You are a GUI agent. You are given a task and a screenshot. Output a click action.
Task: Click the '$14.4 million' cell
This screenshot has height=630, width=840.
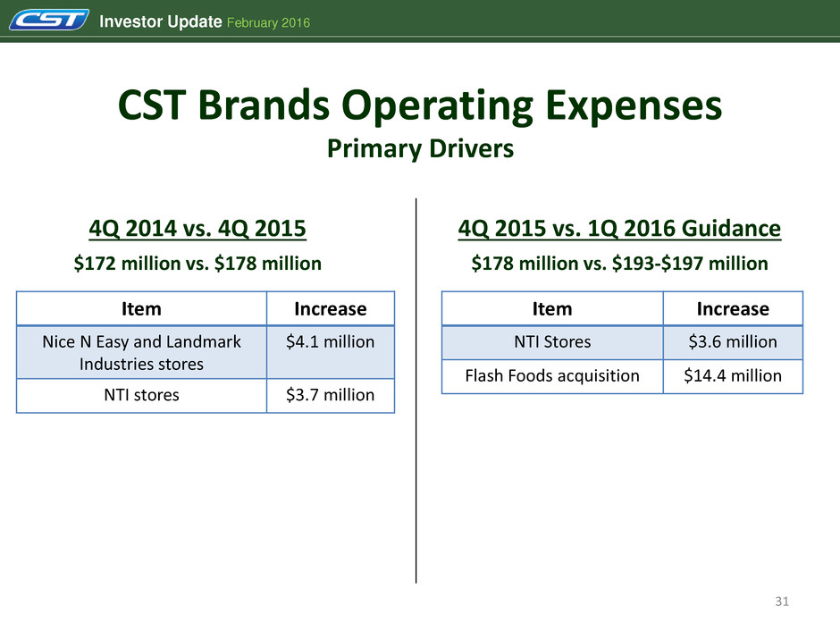tap(733, 376)
